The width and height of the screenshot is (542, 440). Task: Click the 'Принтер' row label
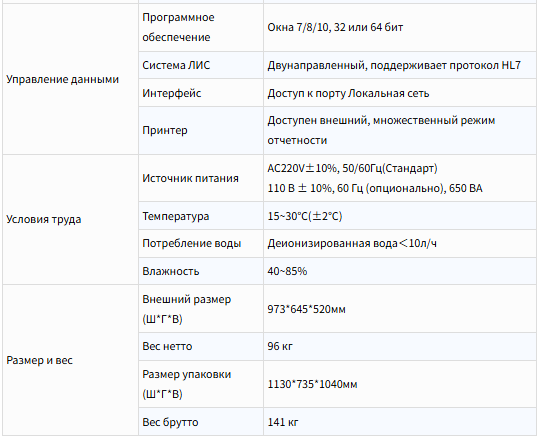pos(165,130)
